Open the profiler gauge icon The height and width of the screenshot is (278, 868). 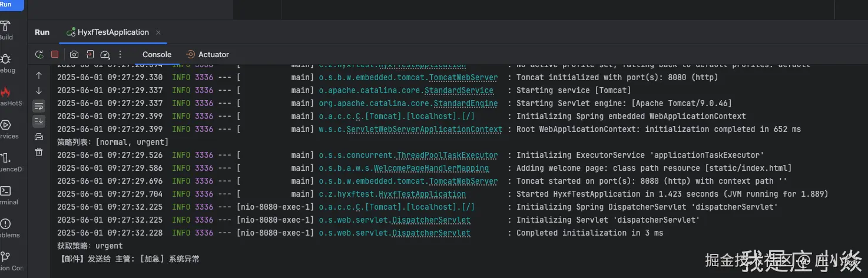click(x=105, y=54)
